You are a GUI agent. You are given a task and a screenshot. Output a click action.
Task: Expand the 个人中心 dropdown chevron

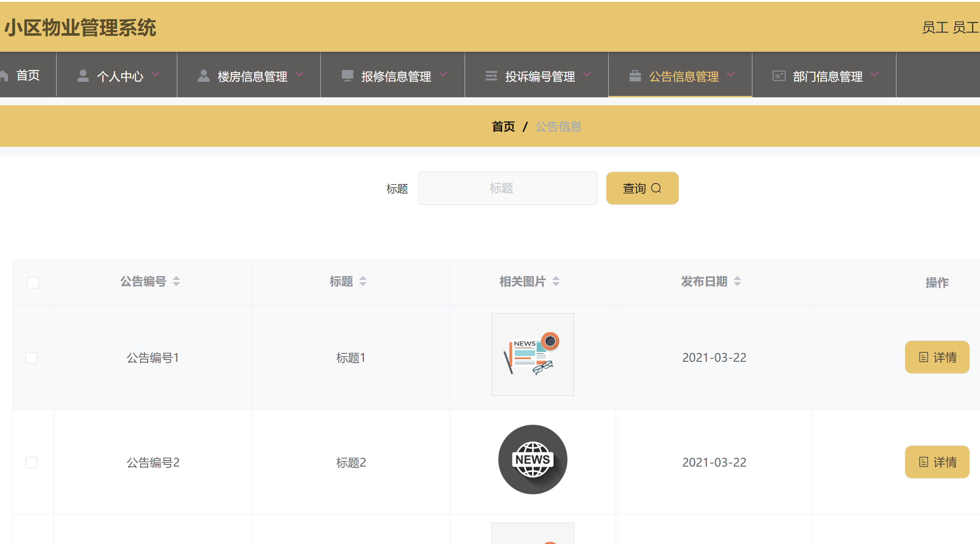pos(156,75)
